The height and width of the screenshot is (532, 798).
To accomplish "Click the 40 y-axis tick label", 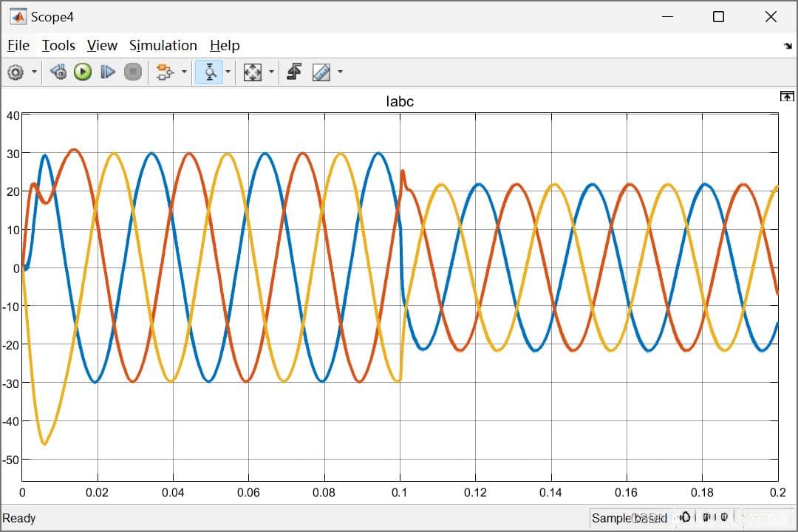I will tap(13, 115).
